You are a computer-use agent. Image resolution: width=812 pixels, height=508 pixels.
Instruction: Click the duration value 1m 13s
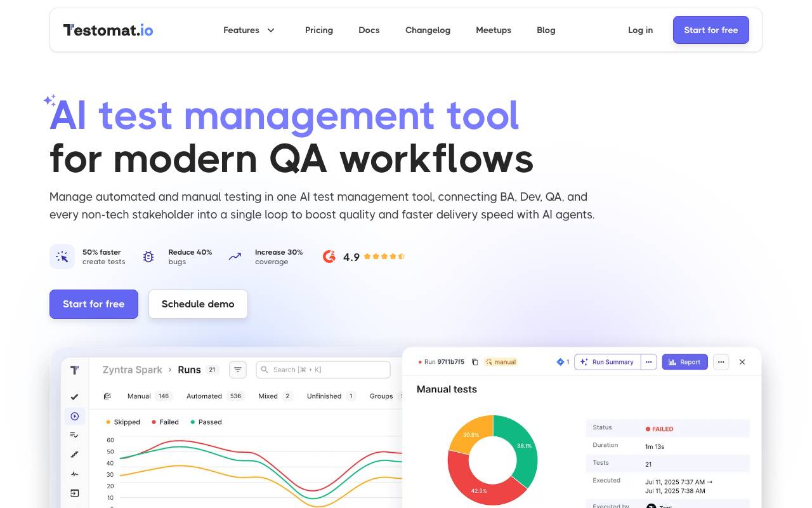tap(655, 446)
